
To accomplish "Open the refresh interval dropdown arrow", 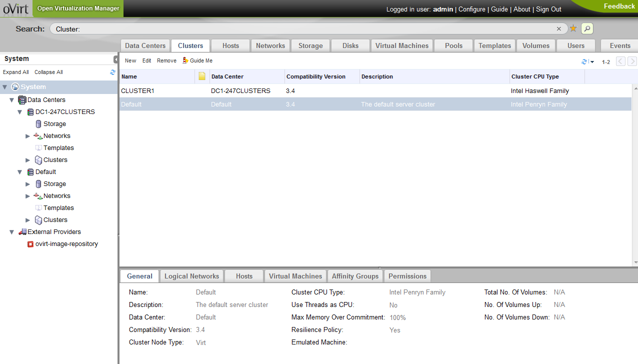I will coord(592,62).
